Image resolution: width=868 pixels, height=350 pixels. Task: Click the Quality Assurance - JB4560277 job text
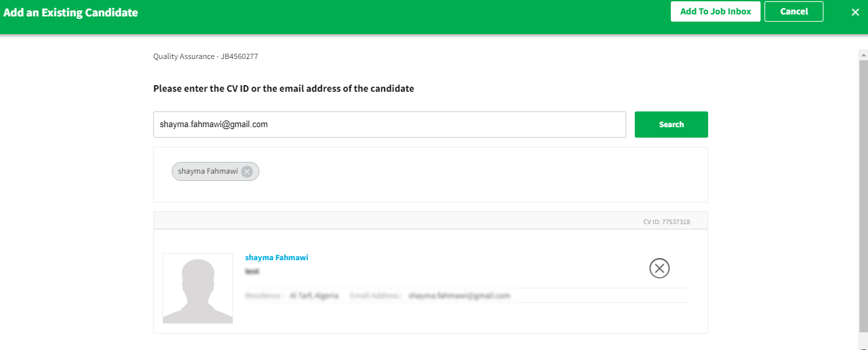pos(206,56)
